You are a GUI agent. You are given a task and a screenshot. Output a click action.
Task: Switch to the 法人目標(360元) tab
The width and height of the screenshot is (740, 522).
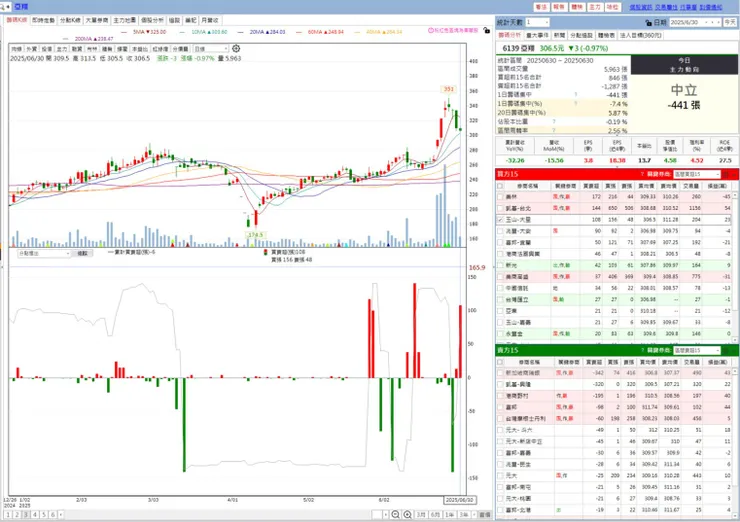[x=640, y=35]
